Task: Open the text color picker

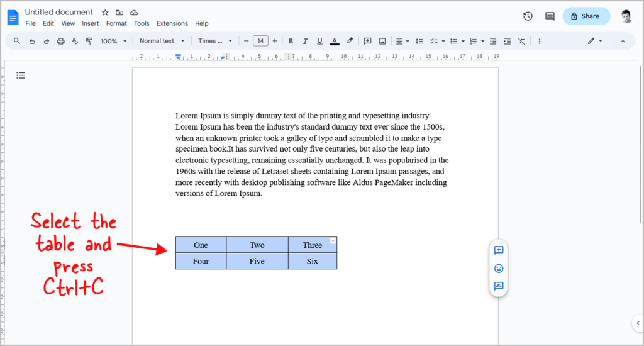Action: 335,41
